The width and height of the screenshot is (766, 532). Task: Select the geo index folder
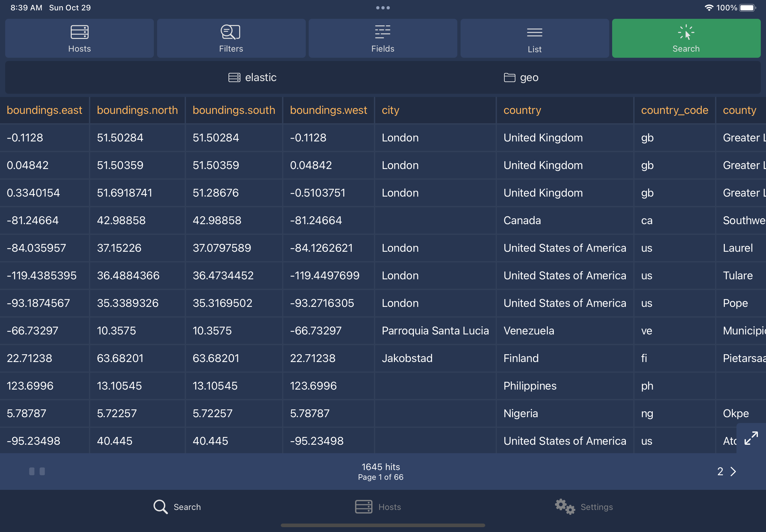click(x=521, y=77)
